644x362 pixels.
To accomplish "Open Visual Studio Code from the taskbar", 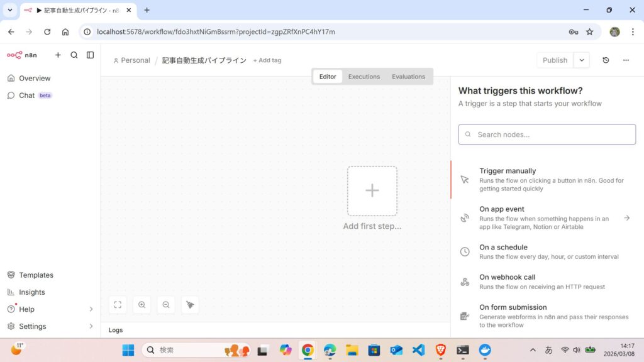I will tap(418, 350).
